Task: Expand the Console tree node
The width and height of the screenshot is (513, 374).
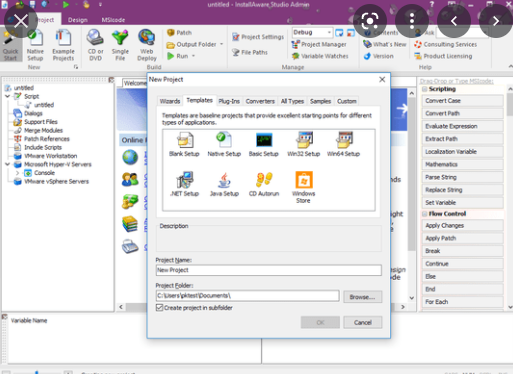Action: 18,173
